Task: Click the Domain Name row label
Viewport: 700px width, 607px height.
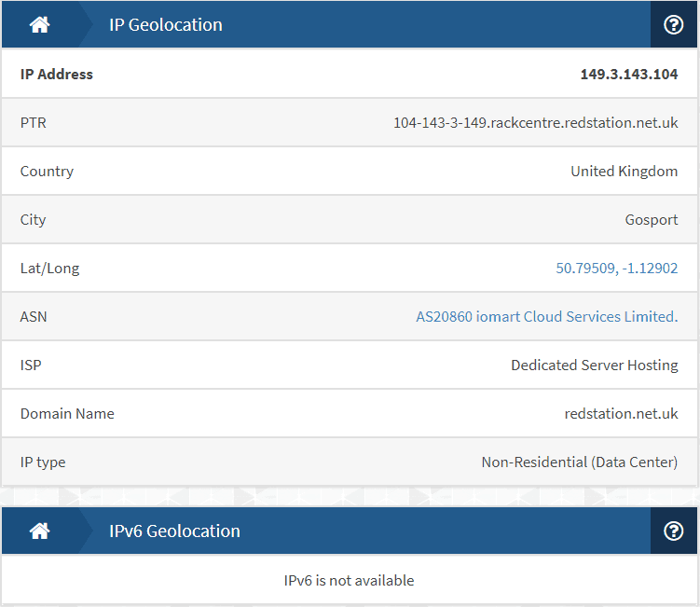Action: [67, 414]
